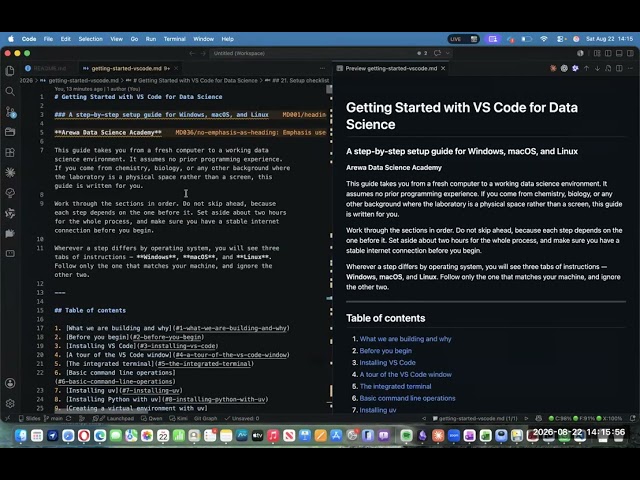Click the getting-started-vscode.md breadcrumb segment
640x480 pixels.
coord(80,80)
